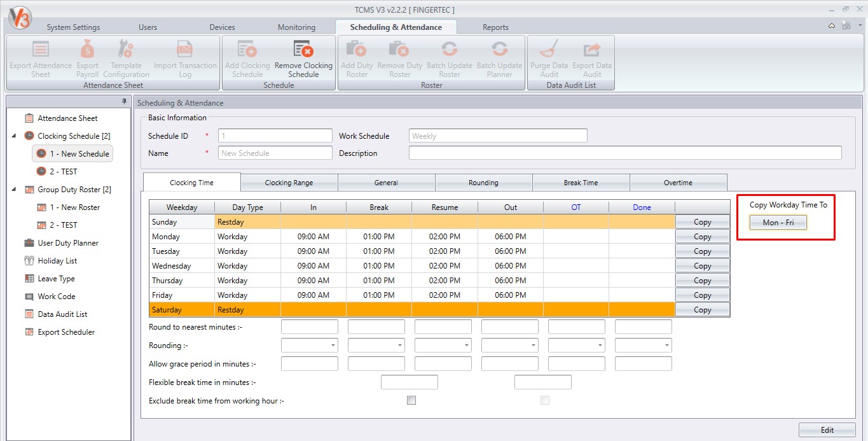Click the Remove Duty Roster icon
The height and width of the screenshot is (441, 868).
[400, 50]
